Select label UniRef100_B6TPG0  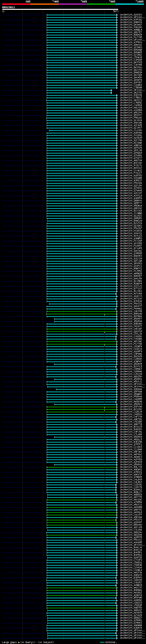point(131,67)
